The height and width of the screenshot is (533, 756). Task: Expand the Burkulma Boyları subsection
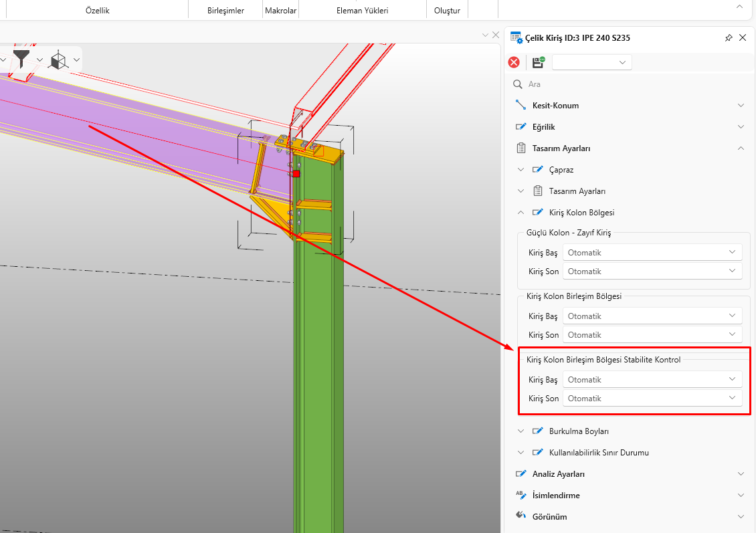(x=521, y=431)
